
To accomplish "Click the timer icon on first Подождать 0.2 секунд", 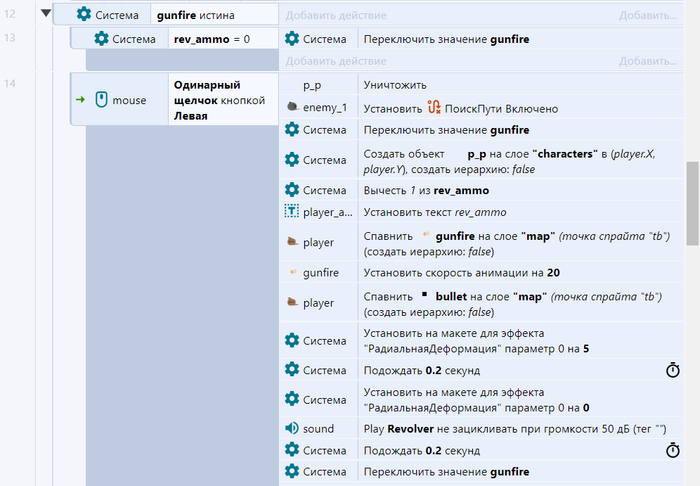I will click(673, 370).
